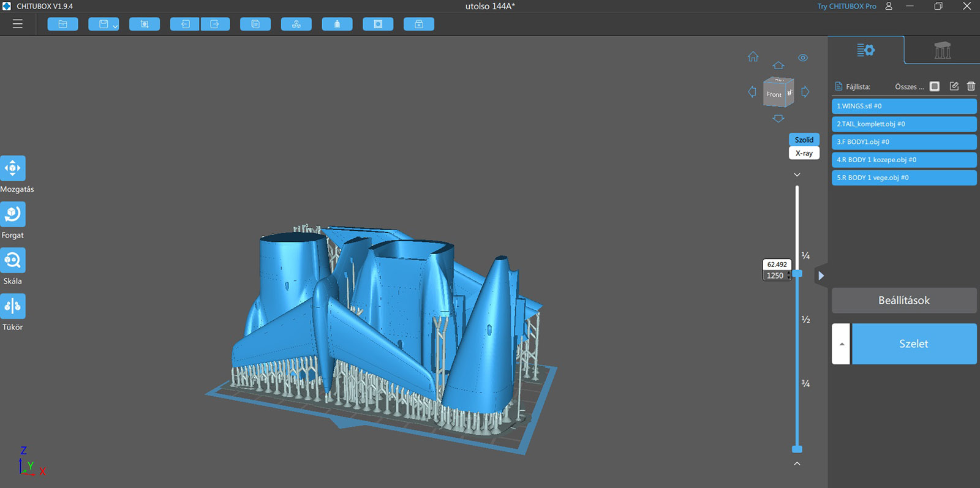The image size is (980, 488).
Task: Click the repair medkit toolbar icon
Action: coord(419,24)
